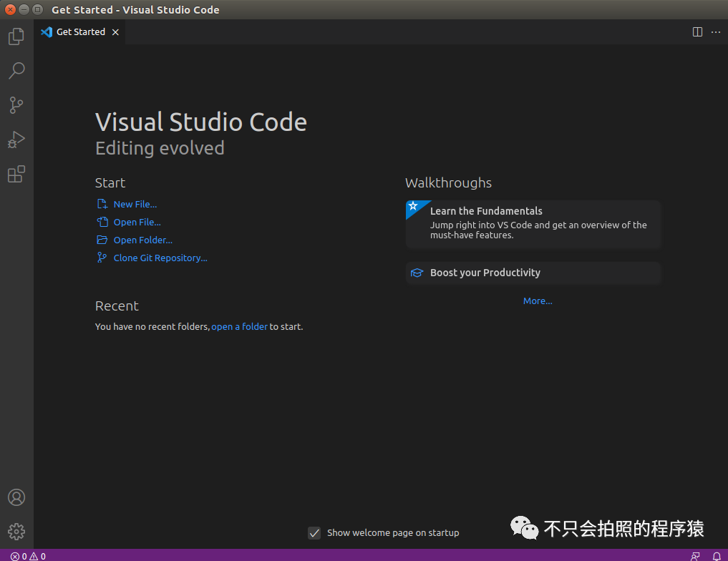Open Learn the Fundamentals walkthrough title
728x561 pixels.
pos(486,211)
